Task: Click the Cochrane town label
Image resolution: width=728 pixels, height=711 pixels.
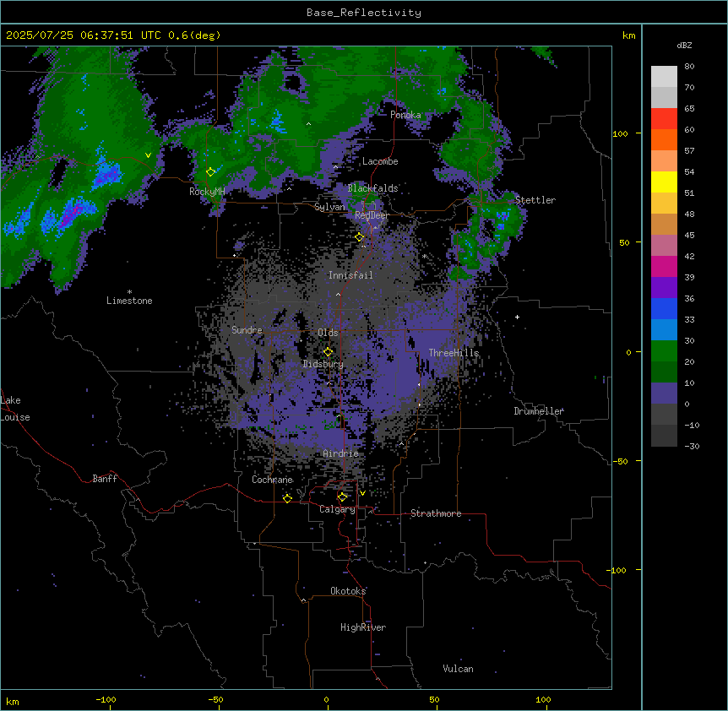Action: click(273, 480)
